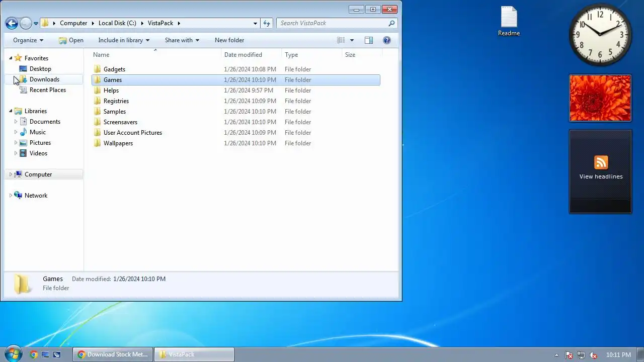The height and width of the screenshot is (362, 644).
Task: Click the Open toolbar button
Action: (71, 40)
